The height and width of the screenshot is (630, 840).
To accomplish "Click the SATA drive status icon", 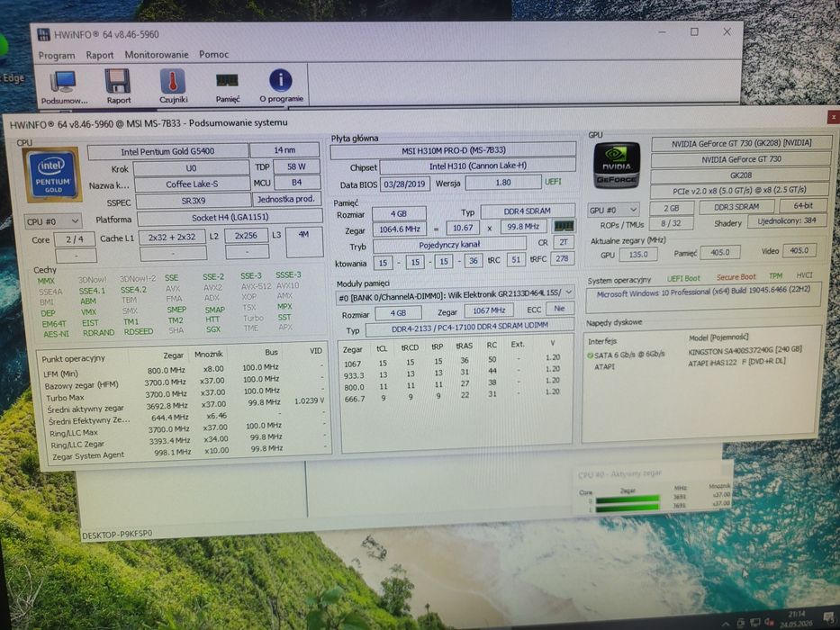I will [x=590, y=355].
